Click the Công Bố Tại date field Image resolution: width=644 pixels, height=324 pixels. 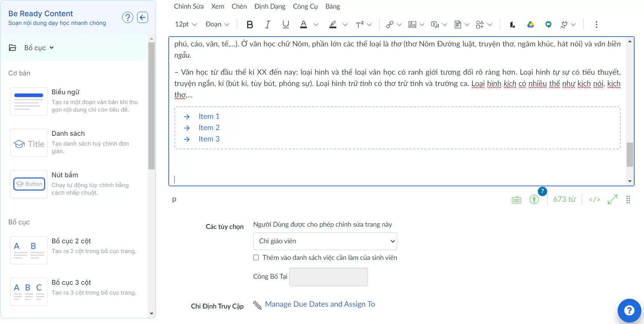tap(328, 277)
